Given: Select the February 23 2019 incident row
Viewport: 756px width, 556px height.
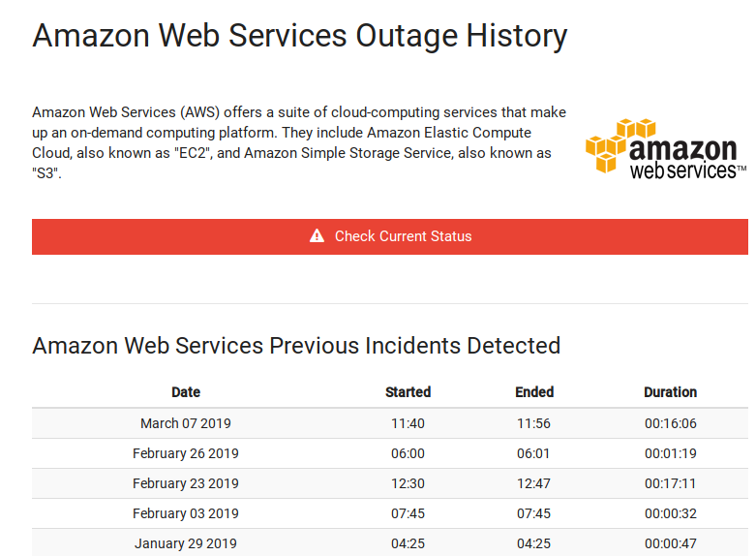Looking at the screenshot, I should tap(390, 483).
